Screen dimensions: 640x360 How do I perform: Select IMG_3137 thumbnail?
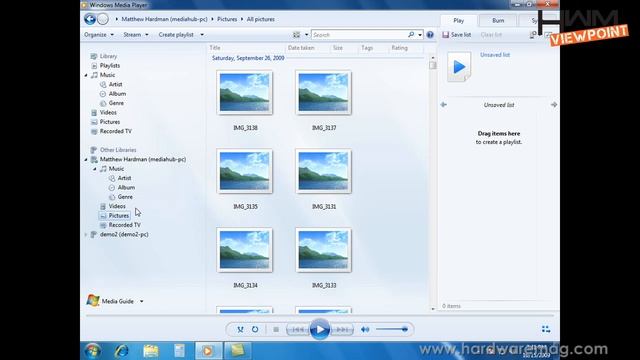tap(324, 93)
